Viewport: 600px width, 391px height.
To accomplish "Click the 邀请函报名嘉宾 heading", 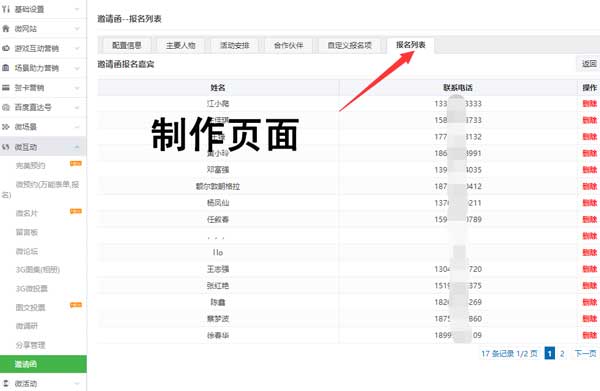I will coord(126,64).
